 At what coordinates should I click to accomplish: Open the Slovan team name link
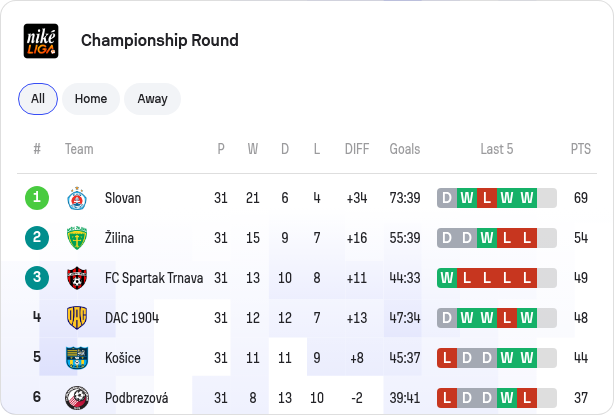coord(123,198)
